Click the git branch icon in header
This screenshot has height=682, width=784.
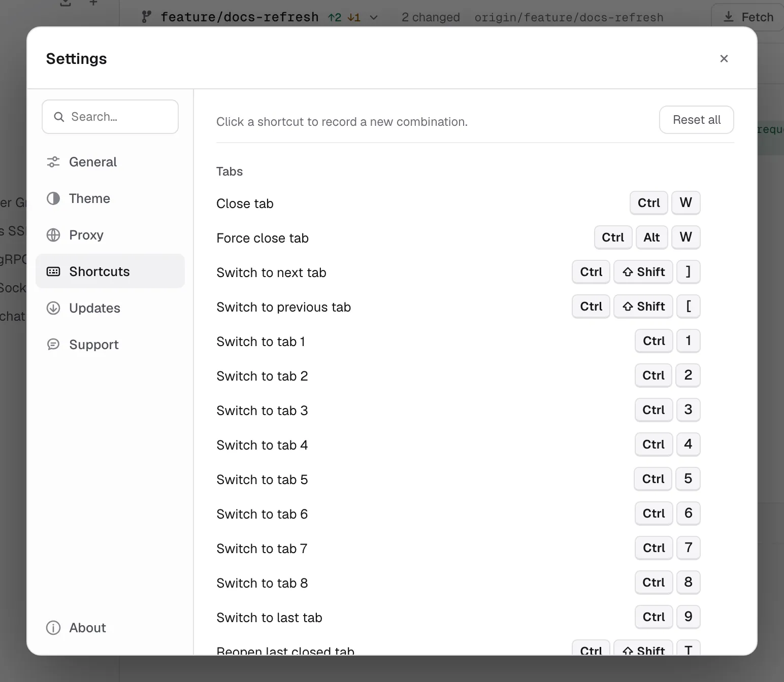tap(147, 17)
